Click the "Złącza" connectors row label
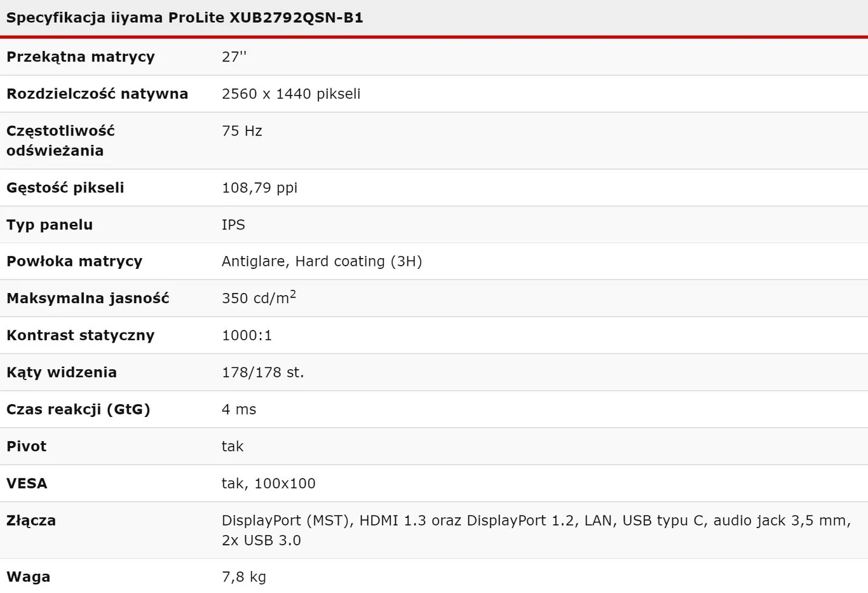This screenshot has height=593, width=868. pyautogui.click(x=31, y=521)
